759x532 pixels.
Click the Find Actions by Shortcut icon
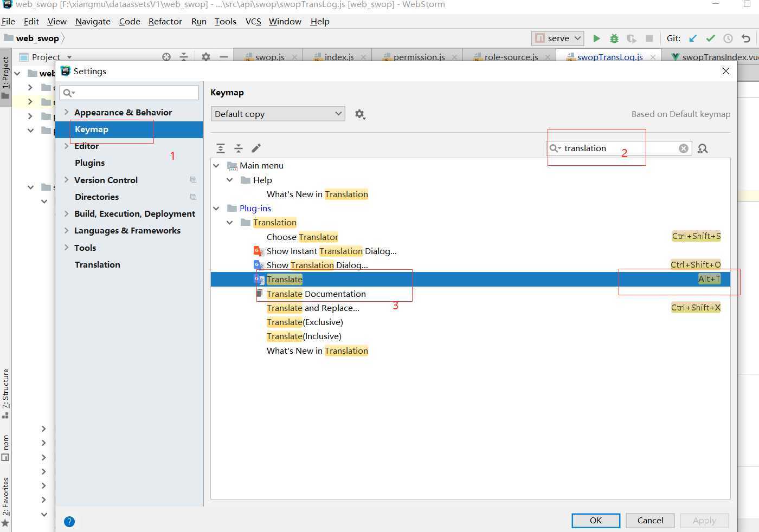703,148
